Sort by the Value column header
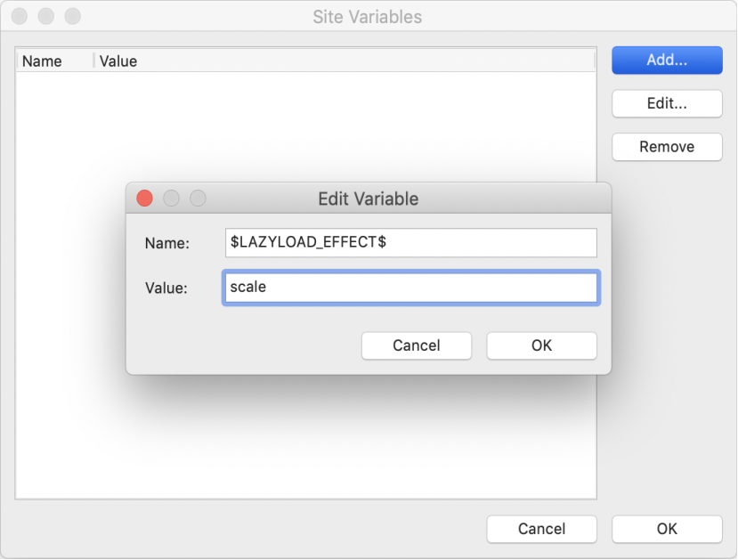The height and width of the screenshot is (560, 738). tap(345, 61)
